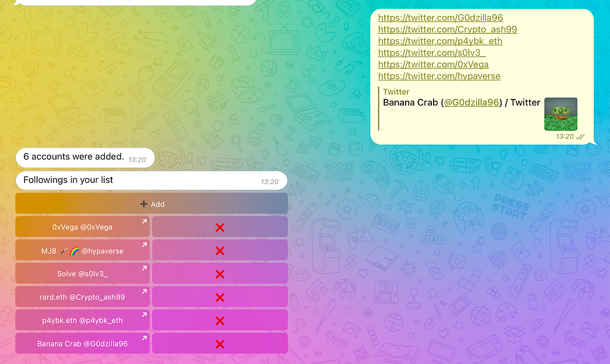Remove Banana Crab with its red X
Screen dimensions: 610x364
(220, 344)
